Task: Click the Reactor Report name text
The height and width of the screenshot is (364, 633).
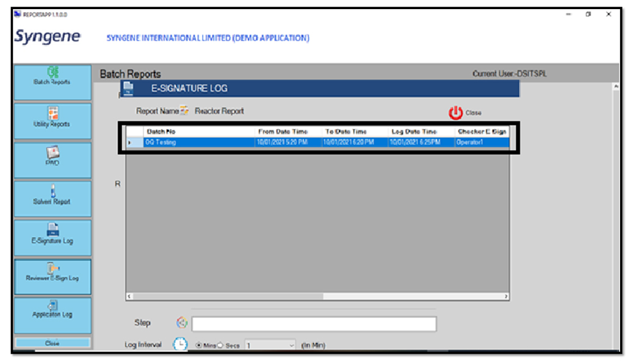Action: pyautogui.click(x=219, y=111)
